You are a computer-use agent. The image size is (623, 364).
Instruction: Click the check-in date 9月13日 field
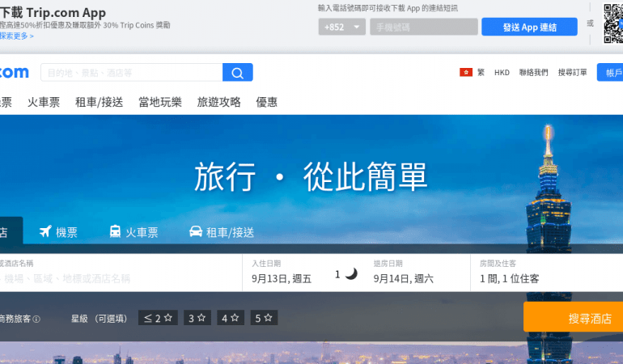pos(282,278)
